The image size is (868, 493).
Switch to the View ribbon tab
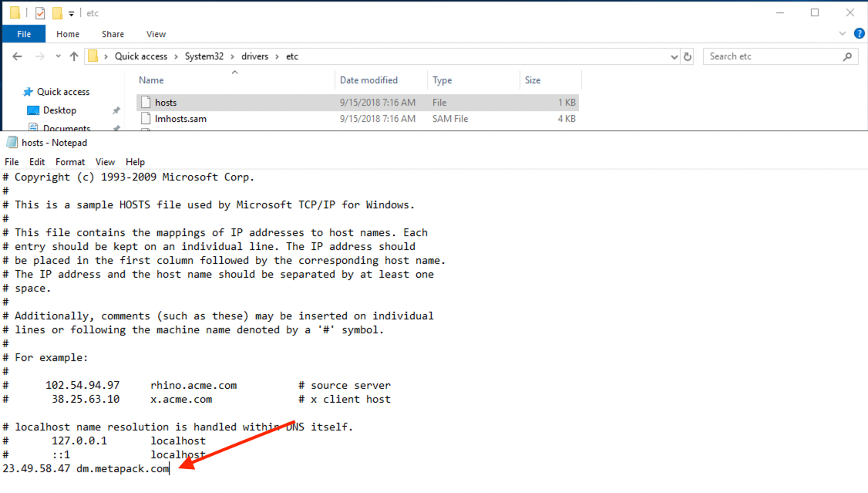(x=156, y=34)
